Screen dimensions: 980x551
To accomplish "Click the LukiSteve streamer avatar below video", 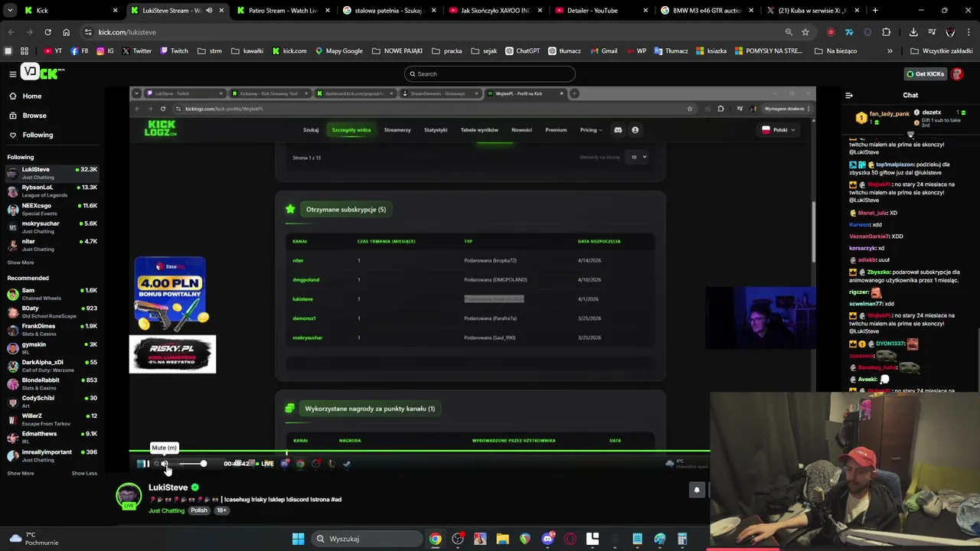I will [x=129, y=495].
